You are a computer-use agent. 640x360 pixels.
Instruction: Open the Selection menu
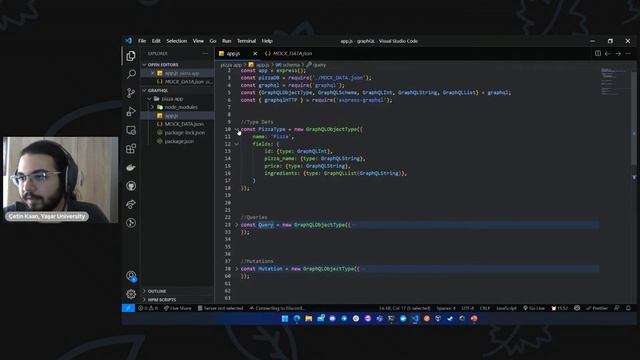coord(177,41)
